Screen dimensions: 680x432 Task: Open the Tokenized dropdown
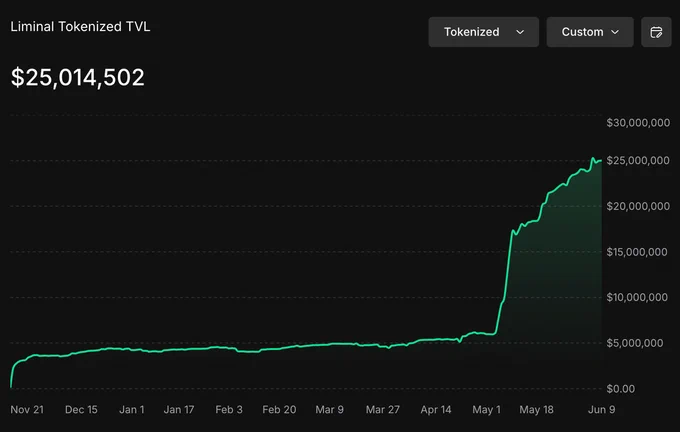(484, 32)
